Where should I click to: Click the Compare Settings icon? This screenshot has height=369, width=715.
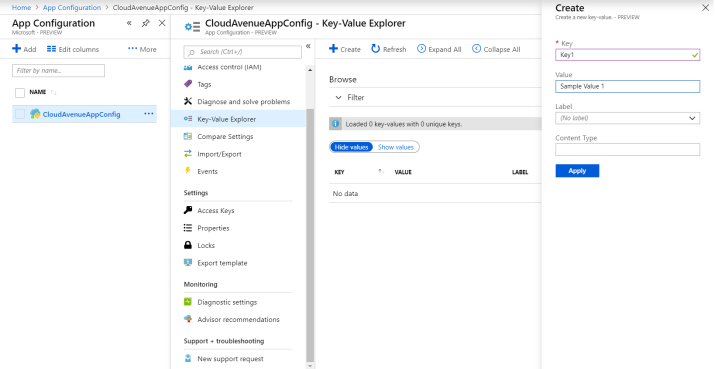click(x=188, y=136)
